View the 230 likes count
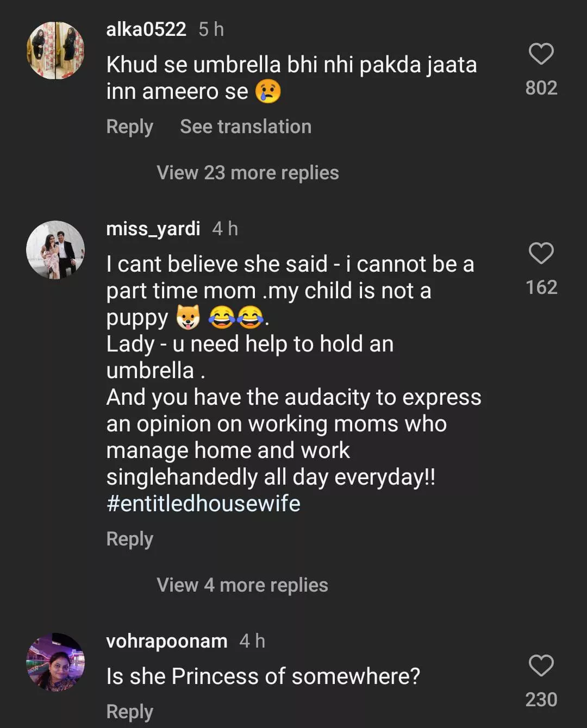Image resolution: width=587 pixels, height=728 pixels. pos(541,700)
